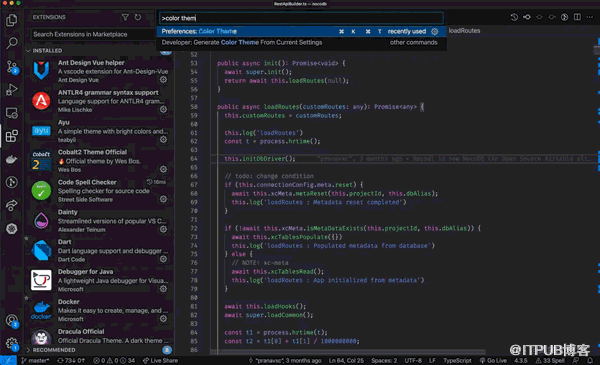Screen dimensions: 600x365
Task: Switch git branch via master in status bar
Action: (x=35, y=360)
